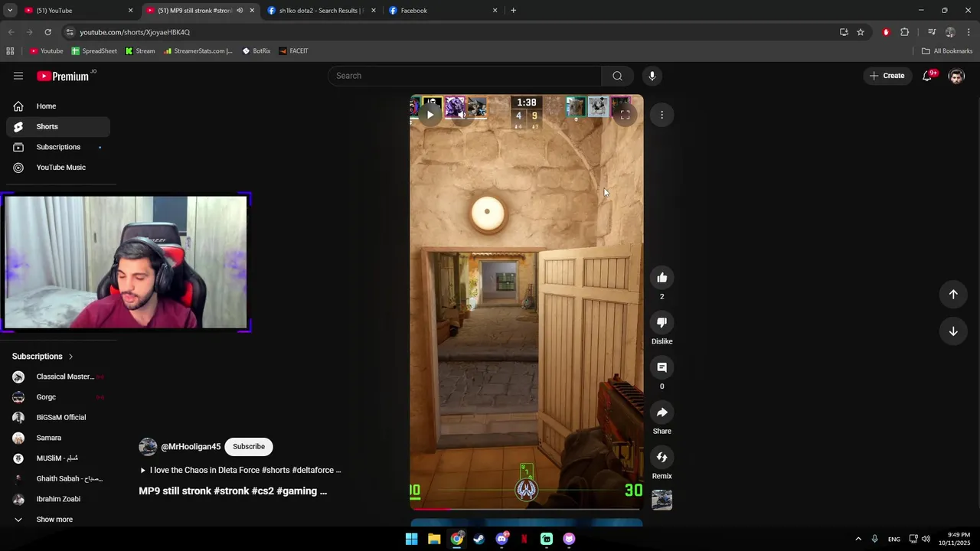
Task: Open the BotRix bookmark
Action: tap(256, 51)
